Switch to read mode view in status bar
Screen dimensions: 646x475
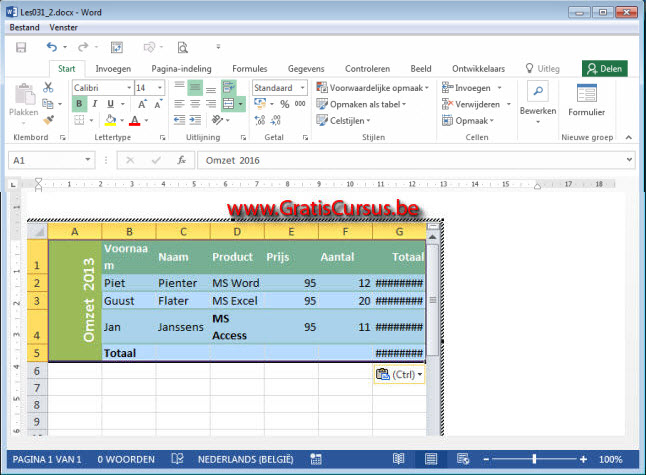pos(398,459)
